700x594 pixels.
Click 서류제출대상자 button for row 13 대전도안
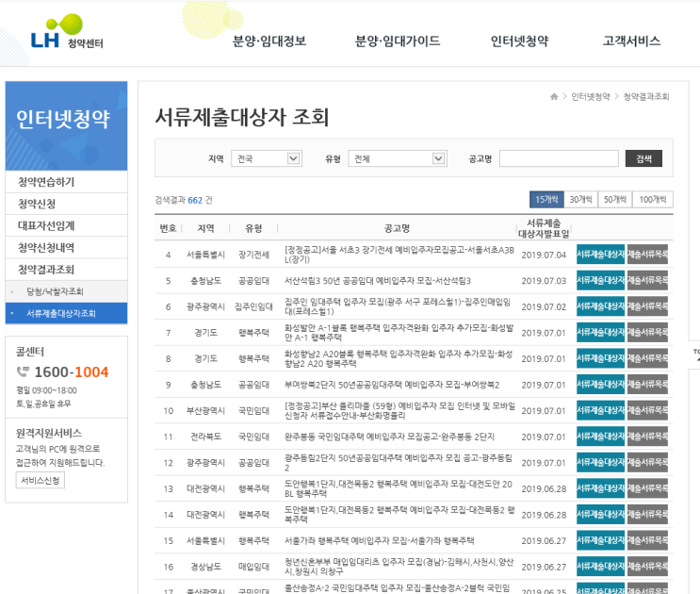pyautogui.click(x=600, y=488)
